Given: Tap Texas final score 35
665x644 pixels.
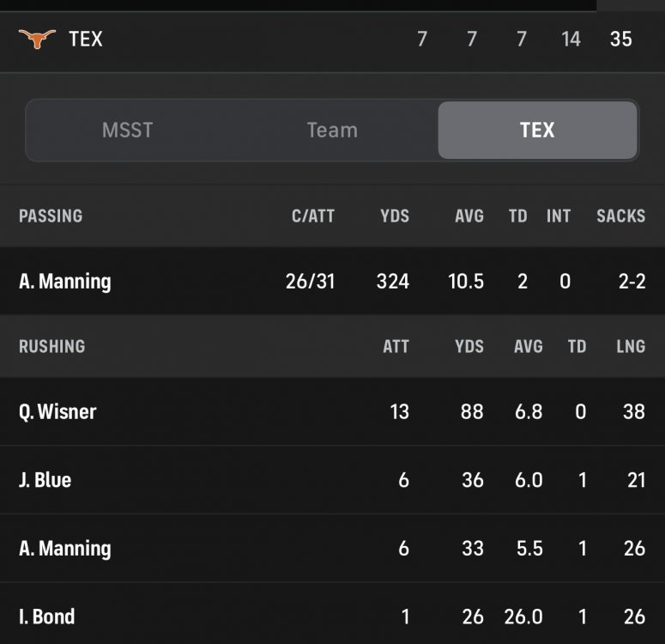Looking at the screenshot, I should 620,39.
